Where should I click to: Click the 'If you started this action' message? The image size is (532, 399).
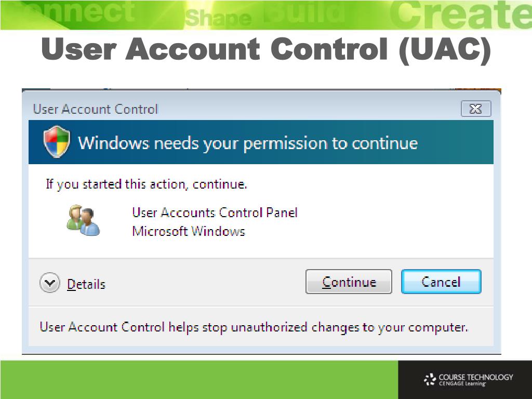(x=147, y=184)
